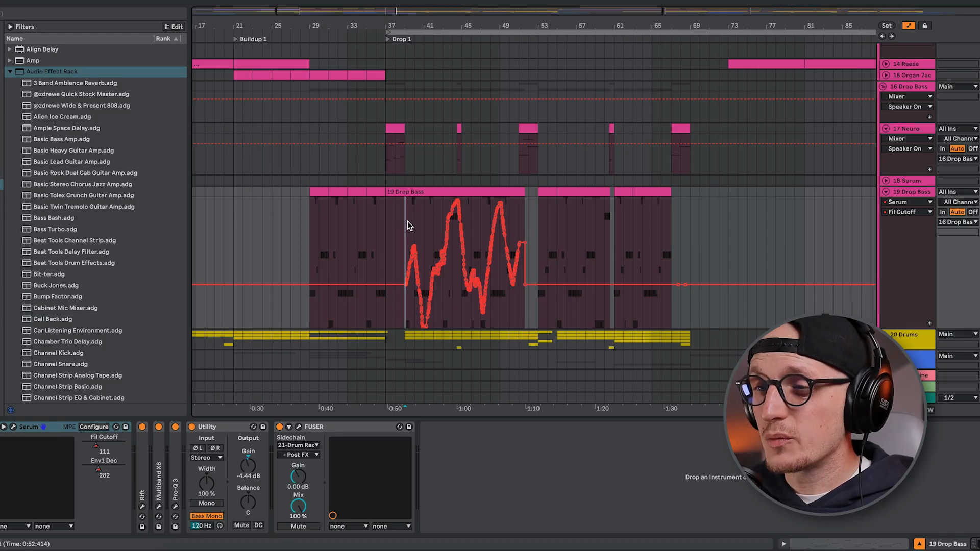Viewport: 980px width, 551px height.
Task: Select Bass Turbo.adg preset in browser
Action: point(55,229)
